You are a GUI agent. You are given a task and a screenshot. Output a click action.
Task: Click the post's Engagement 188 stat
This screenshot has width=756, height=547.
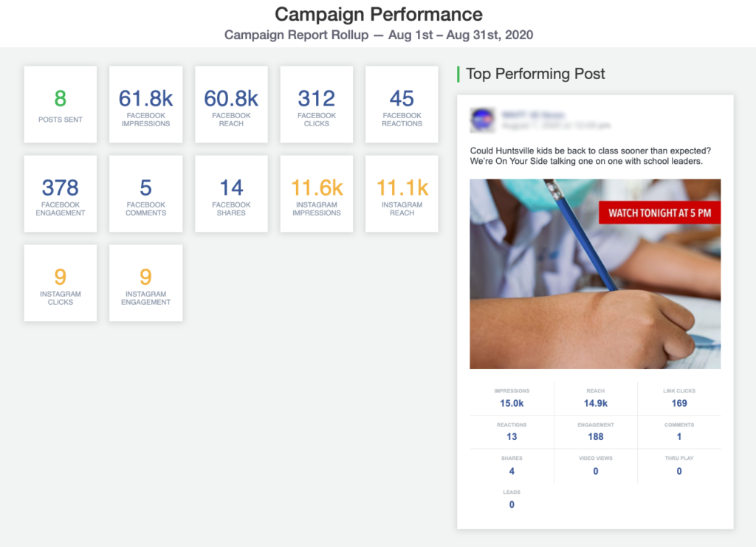[595, 432]
